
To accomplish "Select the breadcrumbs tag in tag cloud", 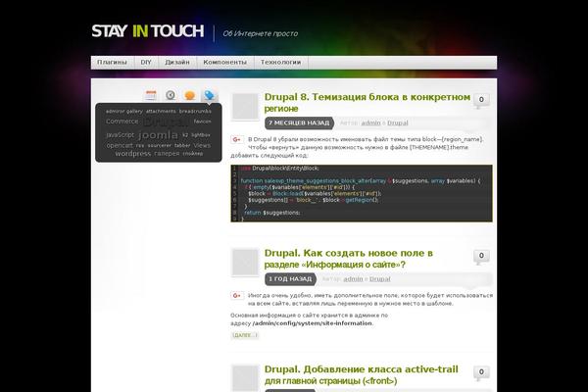I will [x=195, y=112].
